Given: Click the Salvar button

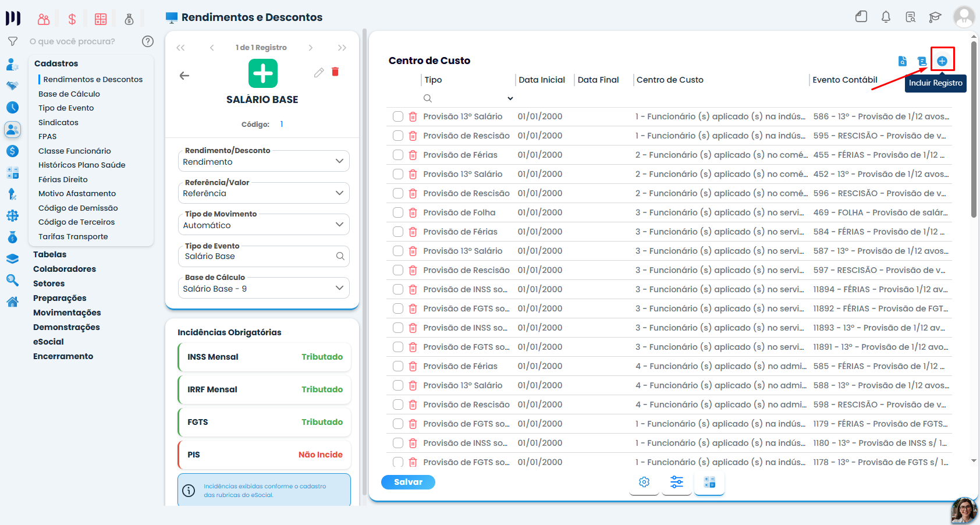Looking at the screenshot, I should (x=408, y=482).
